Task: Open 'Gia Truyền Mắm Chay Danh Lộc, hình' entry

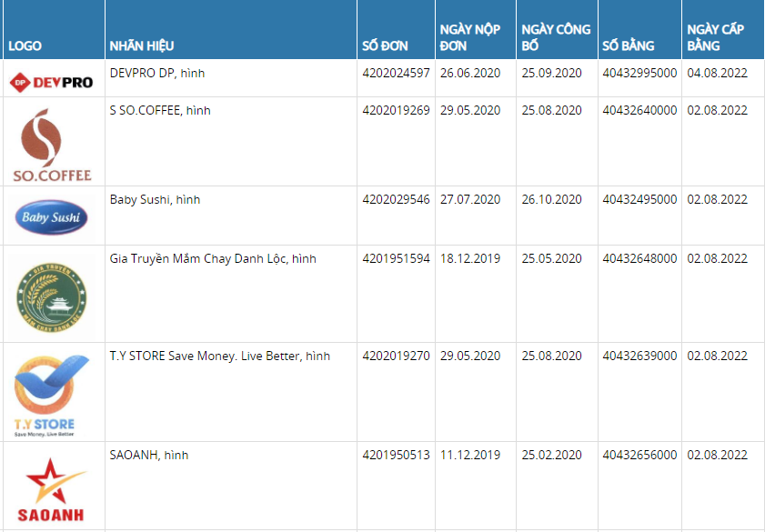Action: coord(213,258)
